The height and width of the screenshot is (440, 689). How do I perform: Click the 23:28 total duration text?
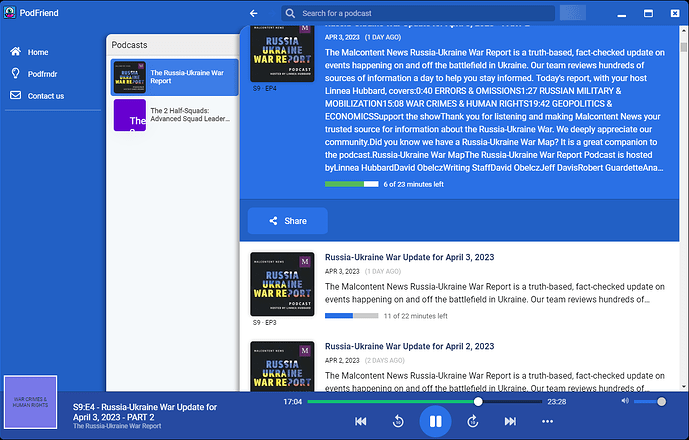pyautogui.click(x=557, y=402)
